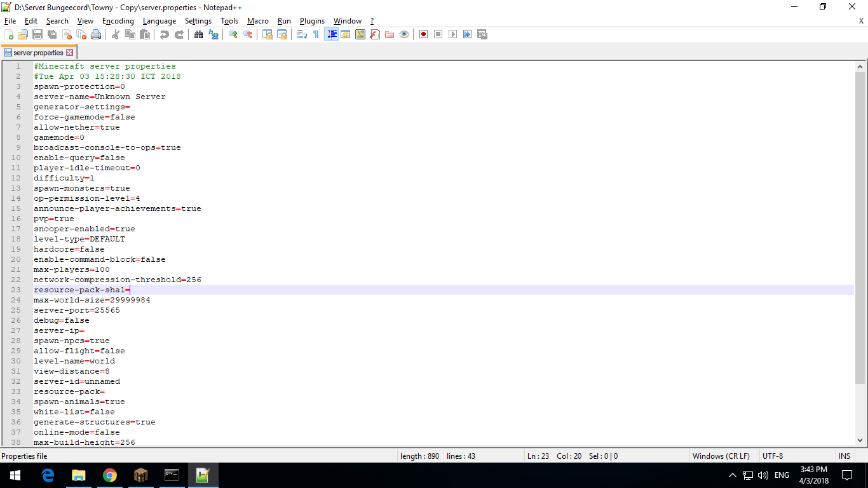Open the Plugins menu
The width and height of the screenshot is (868, 488).
click(x=312, y=21)
